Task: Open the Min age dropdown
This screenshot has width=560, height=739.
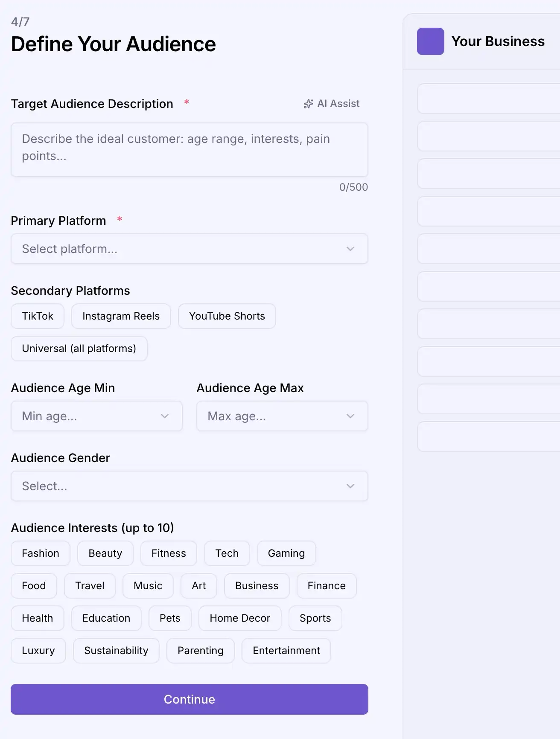Action: [96, 416]
